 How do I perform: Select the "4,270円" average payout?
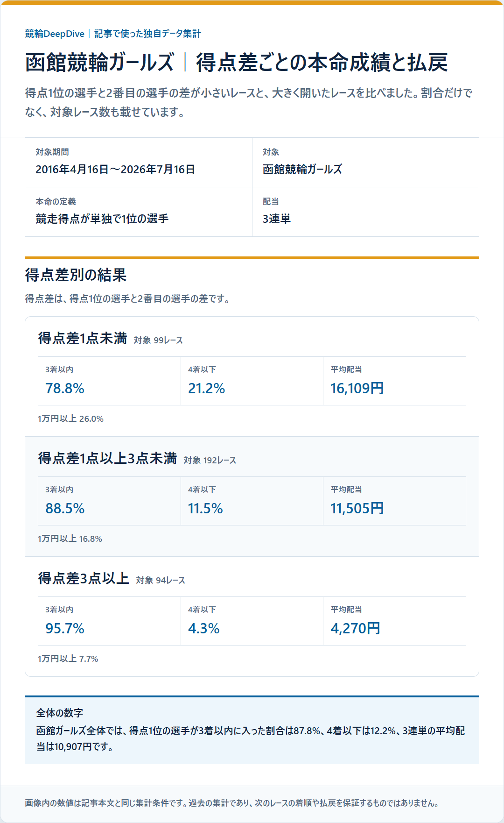355,628
